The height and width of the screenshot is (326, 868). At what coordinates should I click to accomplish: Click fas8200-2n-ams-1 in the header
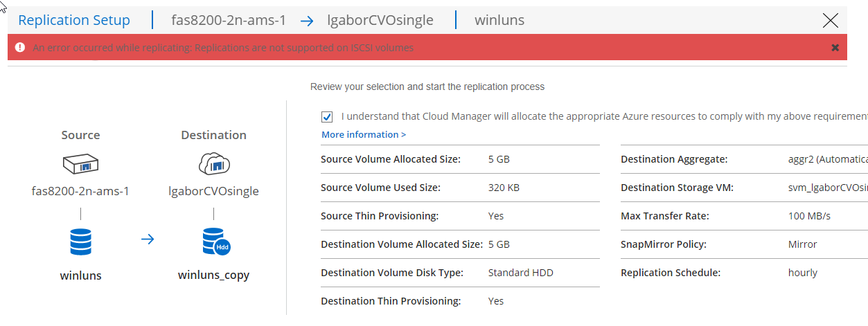point(229,20)
